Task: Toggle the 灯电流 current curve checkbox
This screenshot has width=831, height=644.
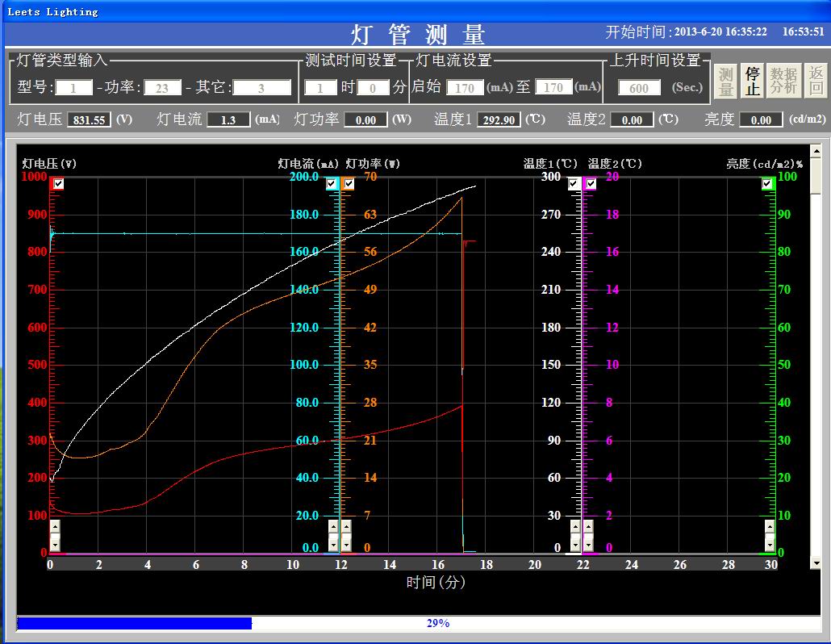Action: [x=332, y=184]
